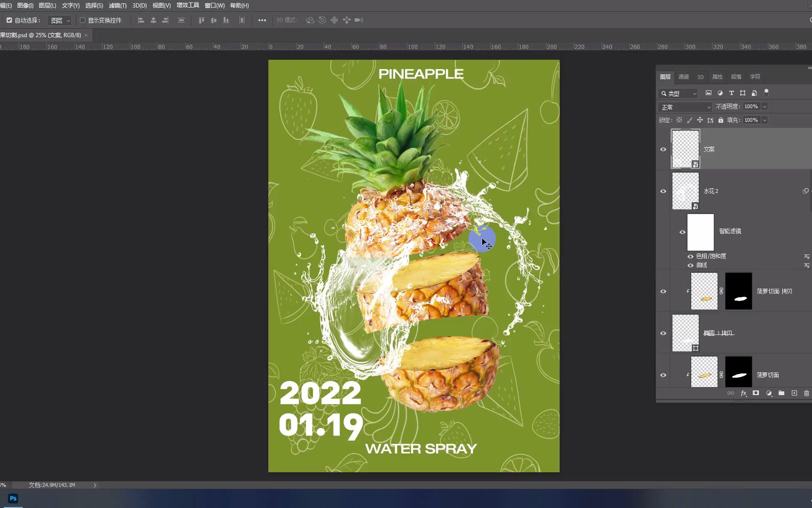Switch to the 通道 tab
This screenshot has width=812, height=508.
[x=684, y=77]
